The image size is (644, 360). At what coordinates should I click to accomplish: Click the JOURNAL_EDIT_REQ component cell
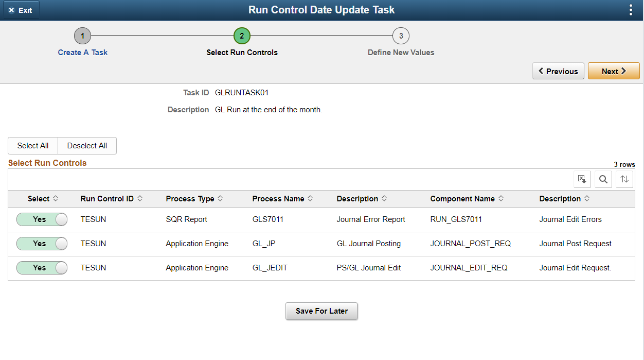point(469,268)
